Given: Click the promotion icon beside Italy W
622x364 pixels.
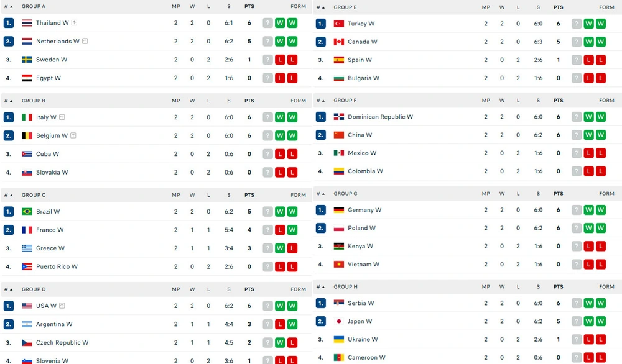Looking at the screenshot, I should (x=62, y=117).
